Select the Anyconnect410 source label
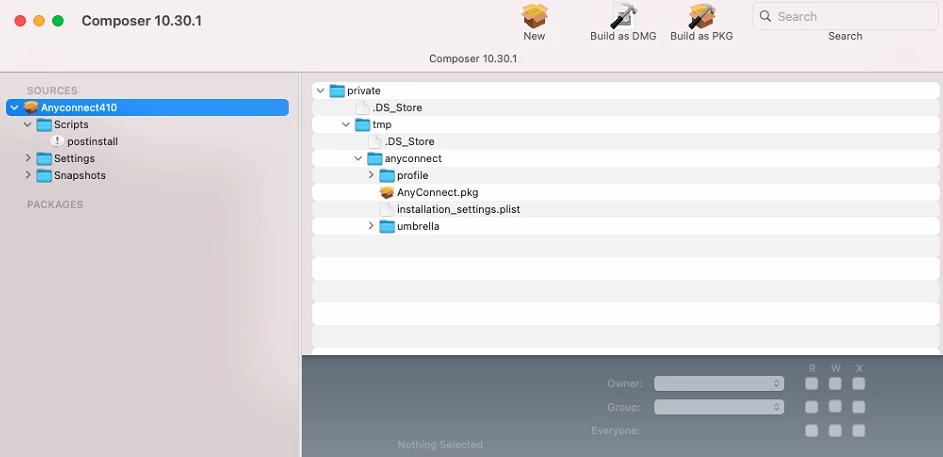Viewport: 943px width, 457px height. click(x=79, y=108)
